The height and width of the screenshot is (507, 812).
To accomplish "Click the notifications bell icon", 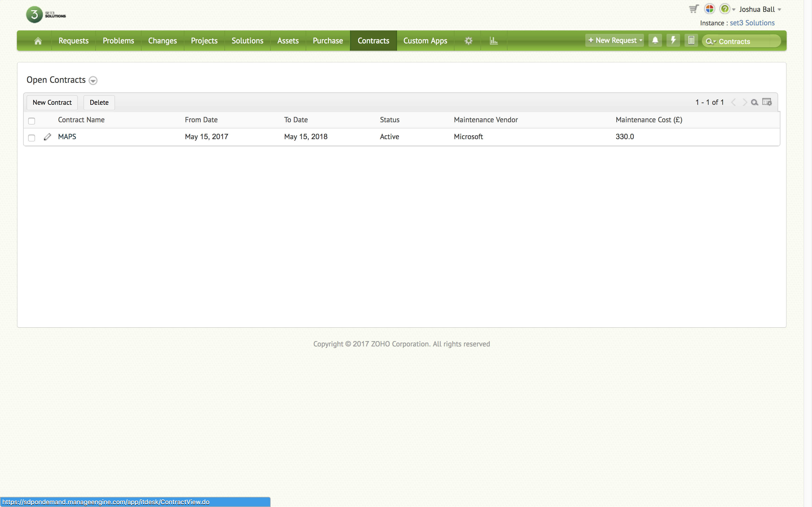I will [x=655, y=40].
